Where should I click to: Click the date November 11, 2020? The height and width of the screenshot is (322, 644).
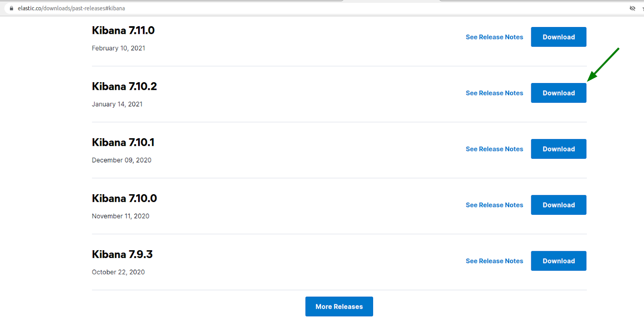[120, 216]
